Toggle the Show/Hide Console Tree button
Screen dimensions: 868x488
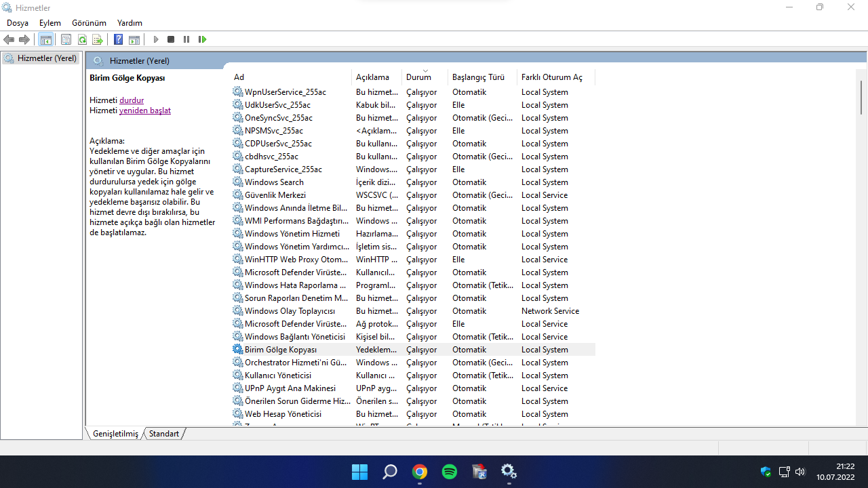tap(46, 40)
